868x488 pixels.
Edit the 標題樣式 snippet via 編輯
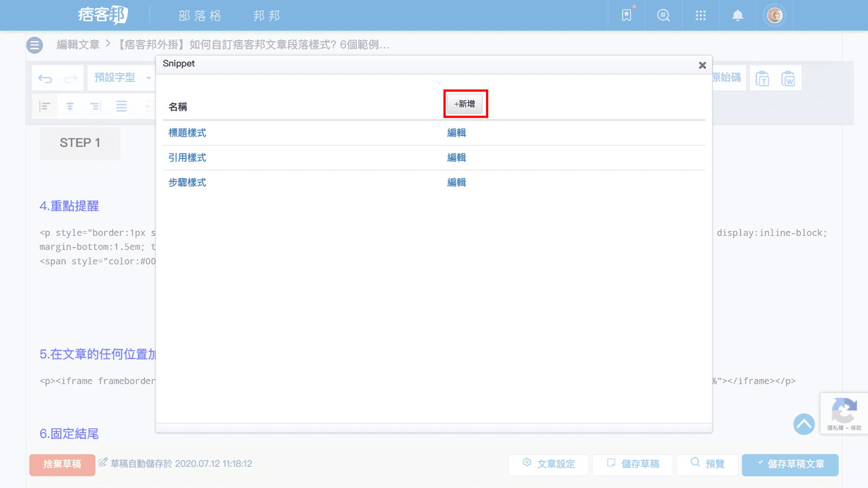pyautogui.click(x=456, y=133)
